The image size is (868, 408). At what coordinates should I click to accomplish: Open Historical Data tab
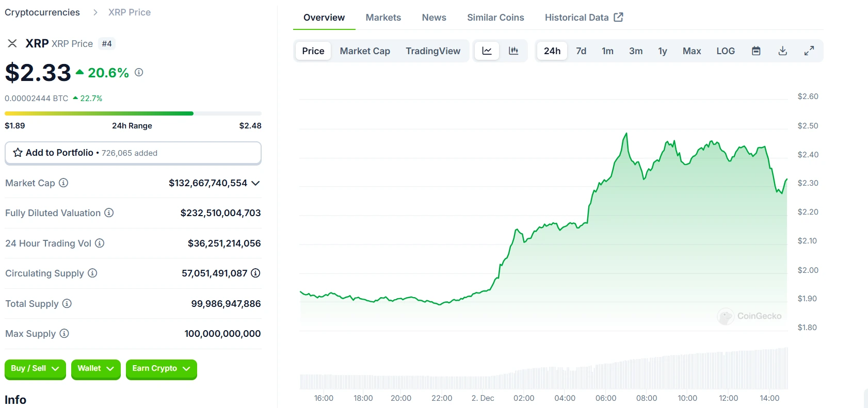[584, 18]
